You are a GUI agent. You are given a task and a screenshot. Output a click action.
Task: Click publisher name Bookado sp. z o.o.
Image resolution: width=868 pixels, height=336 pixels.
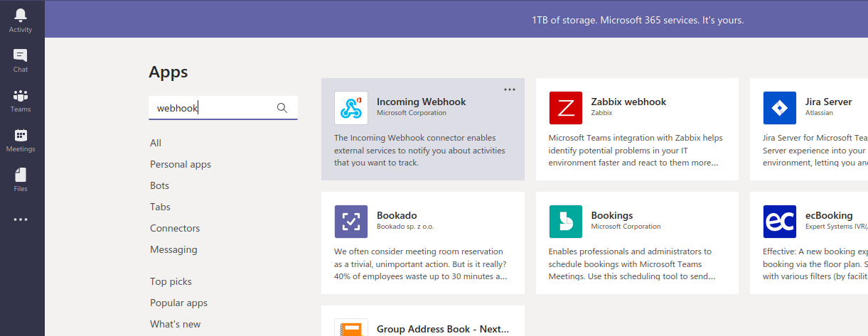point(405,227)
